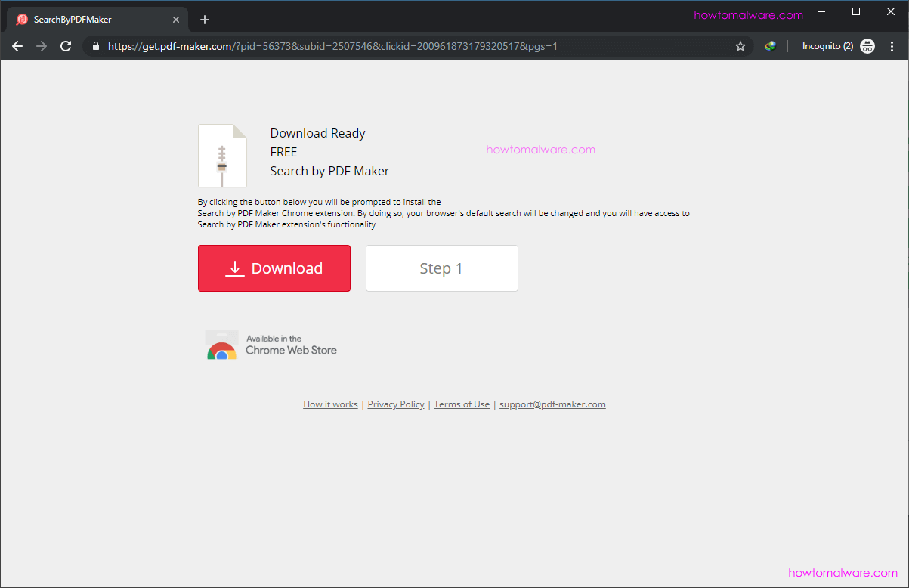Click the Step 1 button
The height and width of the screenshot is (588, 909).
pos(442,268)
